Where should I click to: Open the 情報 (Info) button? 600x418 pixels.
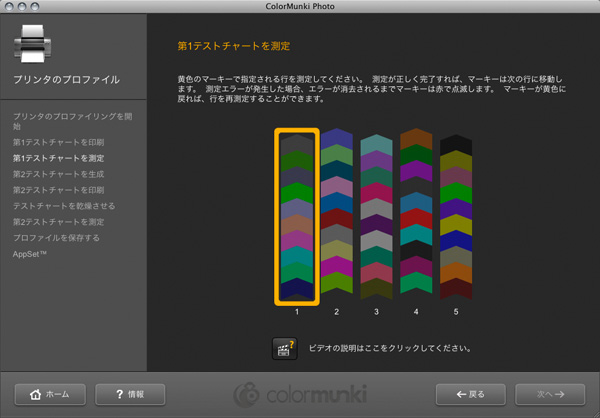129,394
